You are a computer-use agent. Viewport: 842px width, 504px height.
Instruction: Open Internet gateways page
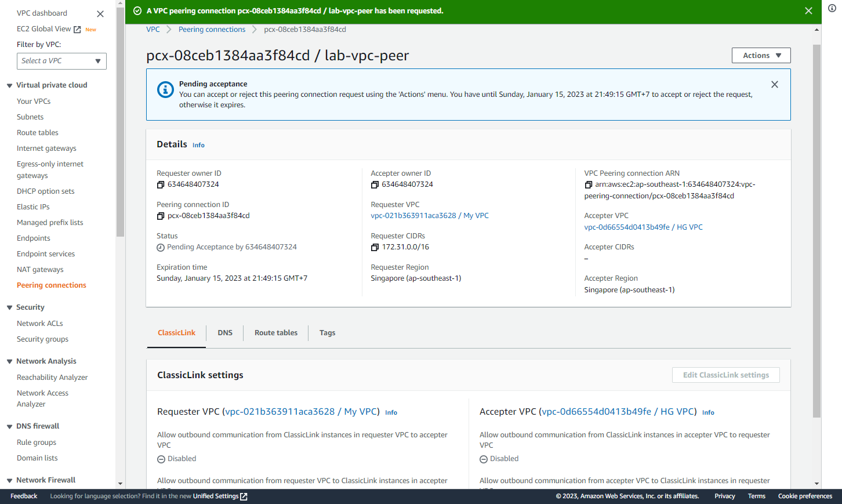pyautogui.click(x=46, y=148)
